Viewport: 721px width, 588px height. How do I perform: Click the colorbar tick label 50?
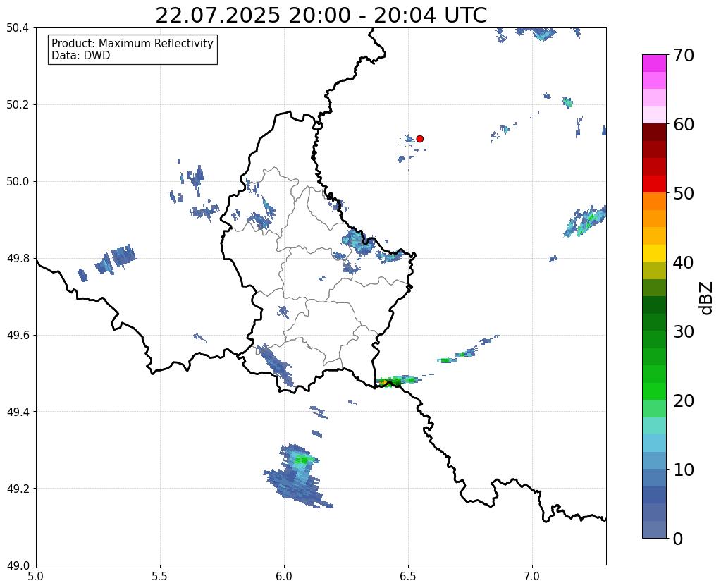point(684,193)
